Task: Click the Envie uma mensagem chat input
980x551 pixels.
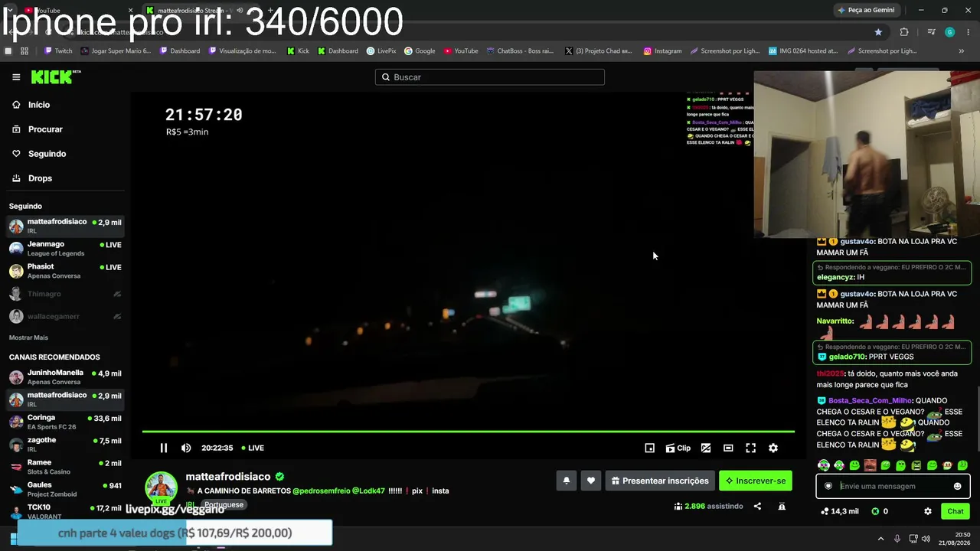Action: coord(893,486)
